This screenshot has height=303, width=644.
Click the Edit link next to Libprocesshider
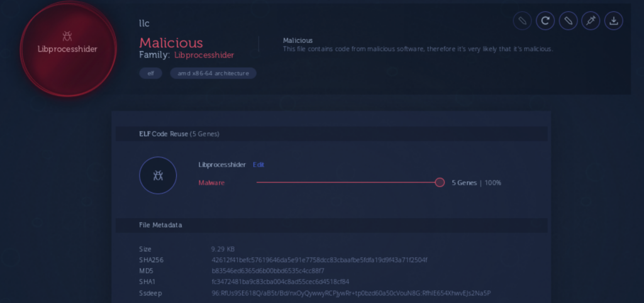258,165
